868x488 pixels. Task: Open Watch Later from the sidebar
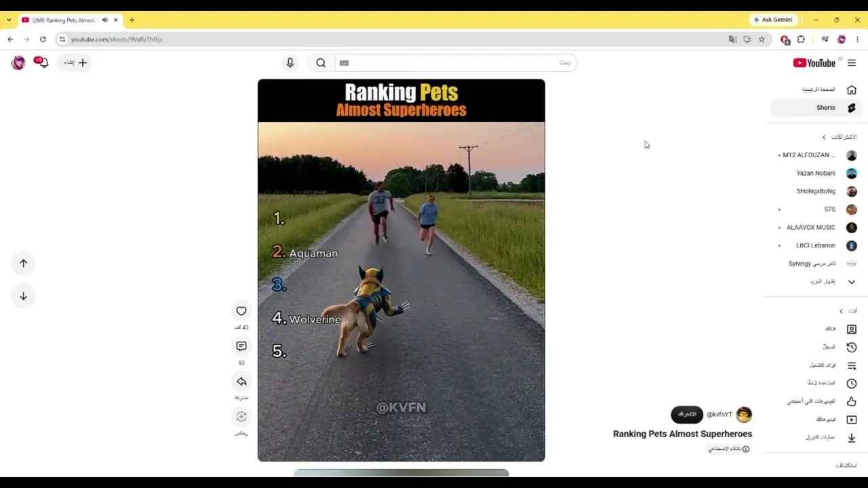click(x=852, y=384)
